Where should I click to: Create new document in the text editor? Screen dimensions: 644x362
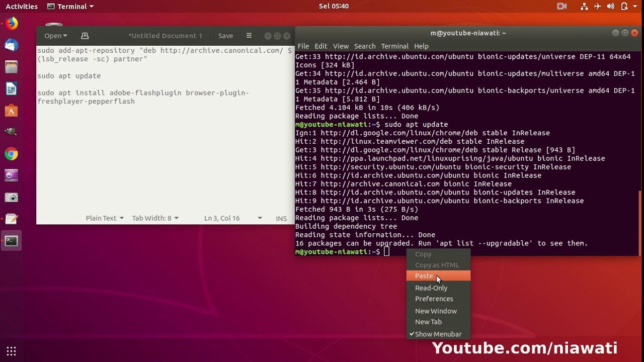[x=85, y=36]
